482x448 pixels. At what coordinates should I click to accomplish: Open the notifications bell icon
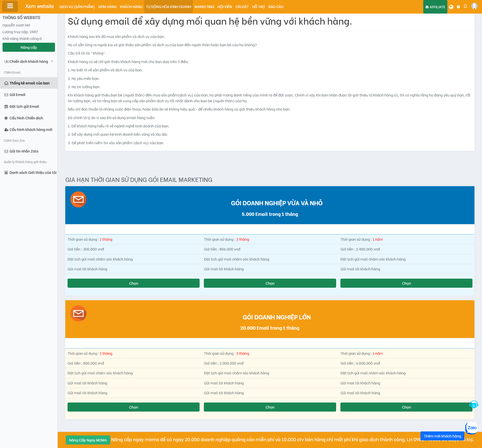coord(465,7)
